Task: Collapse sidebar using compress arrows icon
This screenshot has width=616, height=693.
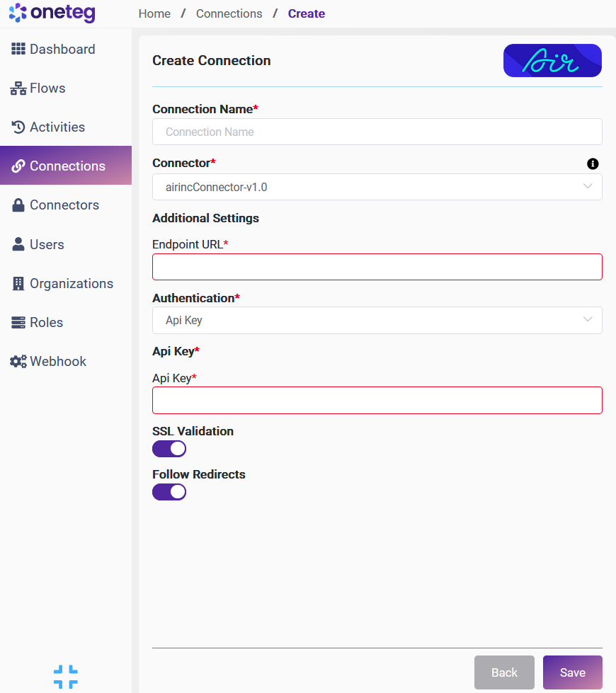Action: coord(66,677)
